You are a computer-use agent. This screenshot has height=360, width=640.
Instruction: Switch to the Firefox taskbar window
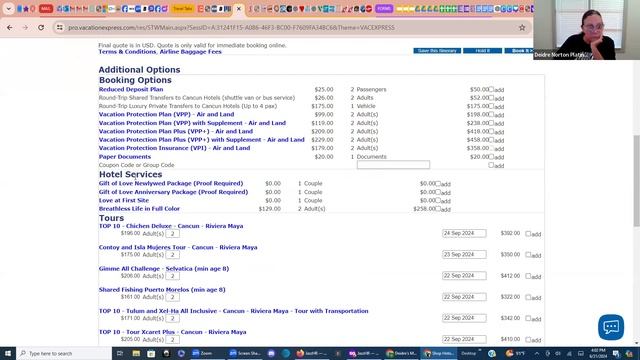coord(311,353)
